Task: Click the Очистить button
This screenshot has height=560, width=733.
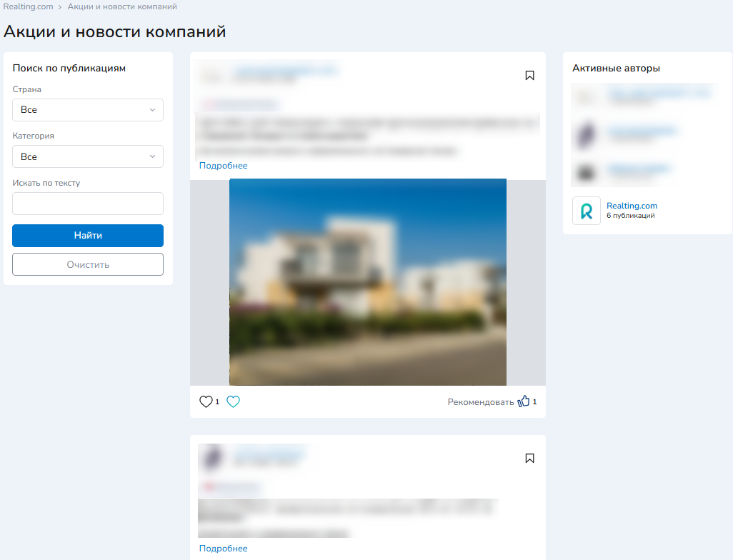Action: pos(88,264)
